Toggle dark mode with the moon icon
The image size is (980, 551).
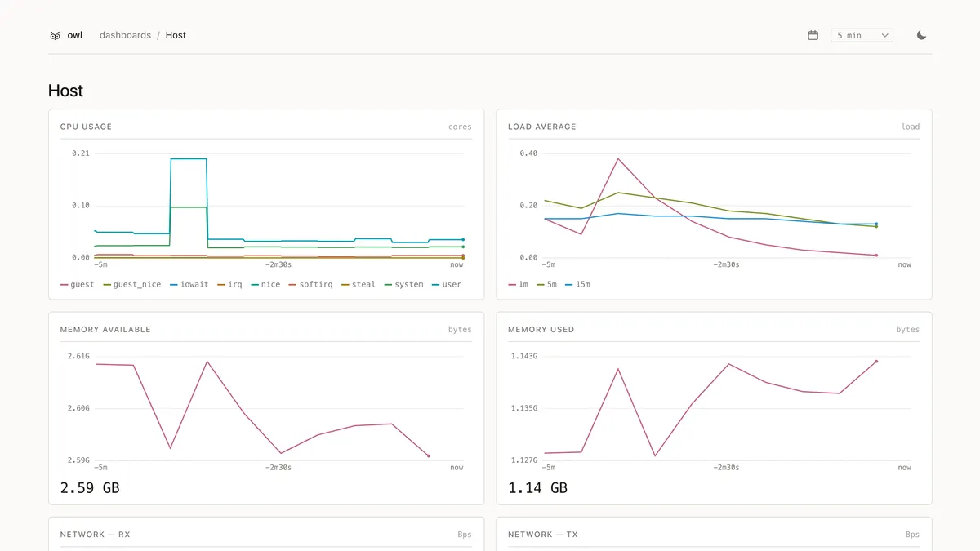pos(921,35)
